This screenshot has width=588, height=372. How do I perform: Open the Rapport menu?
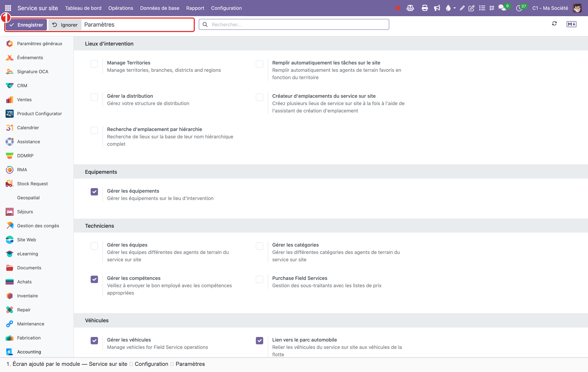[x=195, y=8]
